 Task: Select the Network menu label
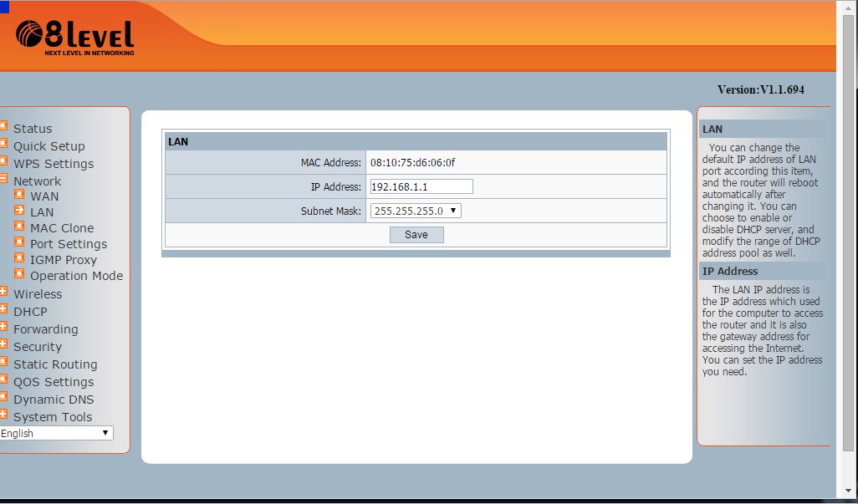click(37, 181)
